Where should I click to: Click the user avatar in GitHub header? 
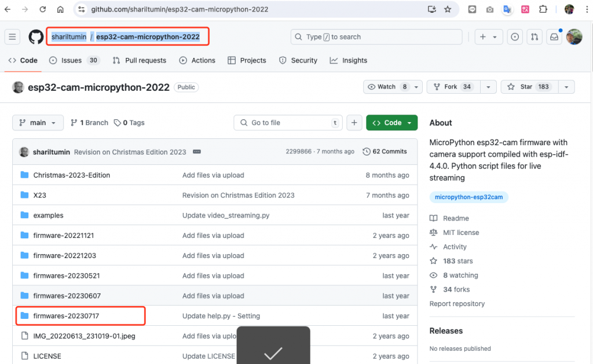coord(574,36)
